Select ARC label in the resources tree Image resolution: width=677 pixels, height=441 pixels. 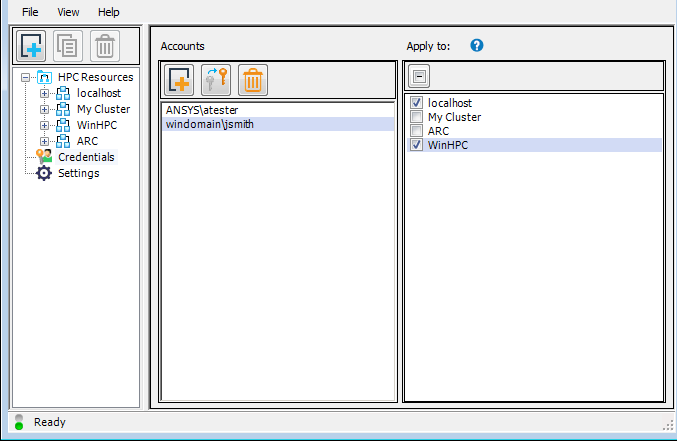[88, 141]
